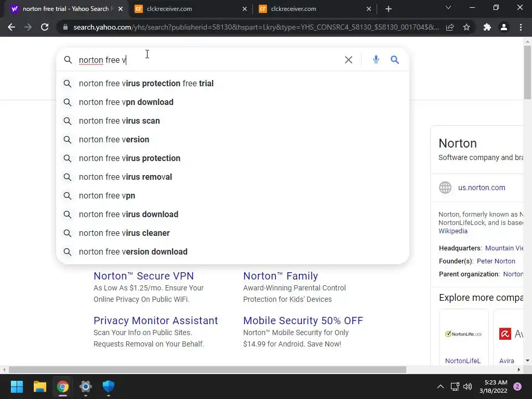Screen dimensions: 532x399
Task: Open the volume control in tray
Action: coord(468,387)
